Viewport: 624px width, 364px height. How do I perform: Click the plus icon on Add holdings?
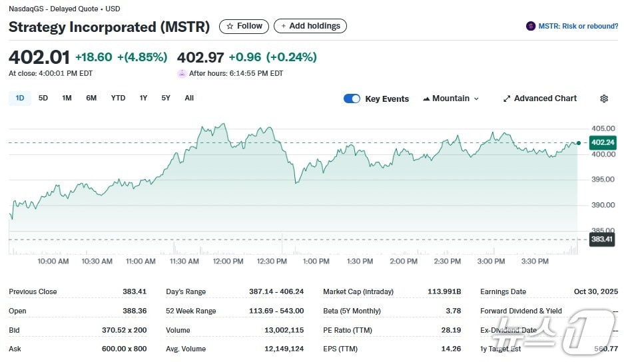(x=284, y=26)
